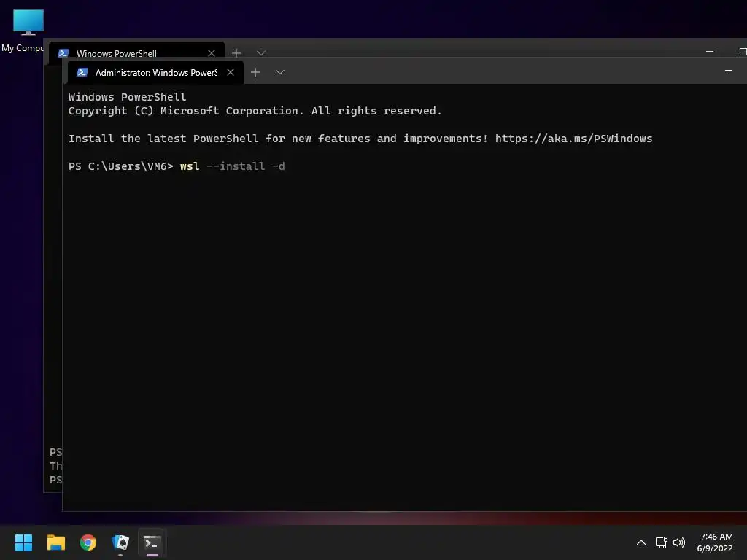Show hidden system tray icons
The width and height of the screenshot is (747, 560).
pyautogui.click(x=641, y=542)
